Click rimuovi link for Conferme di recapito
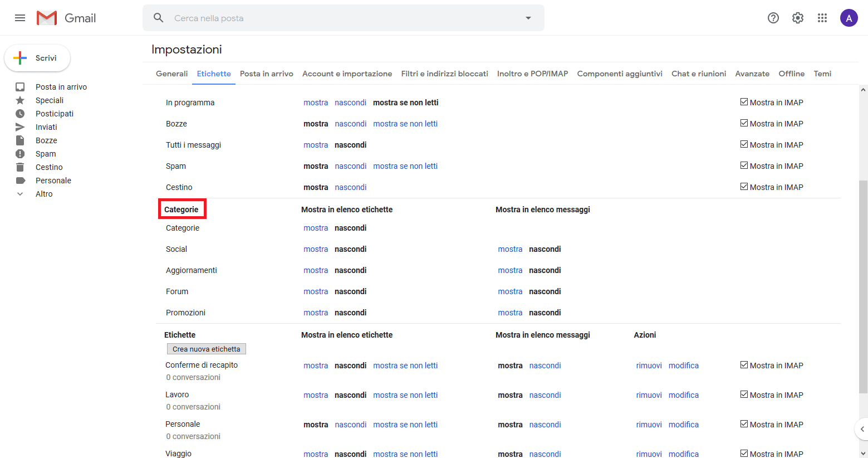Viewport: 868px width, 458px height. click(x=649, y=366)
